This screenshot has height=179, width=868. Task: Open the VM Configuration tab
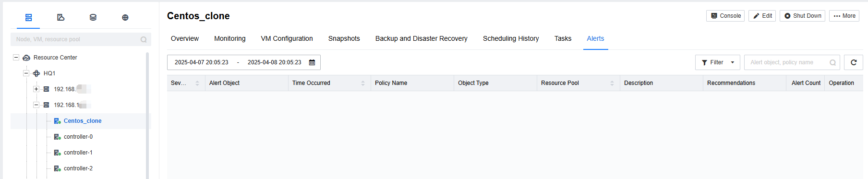coord(287,38)
